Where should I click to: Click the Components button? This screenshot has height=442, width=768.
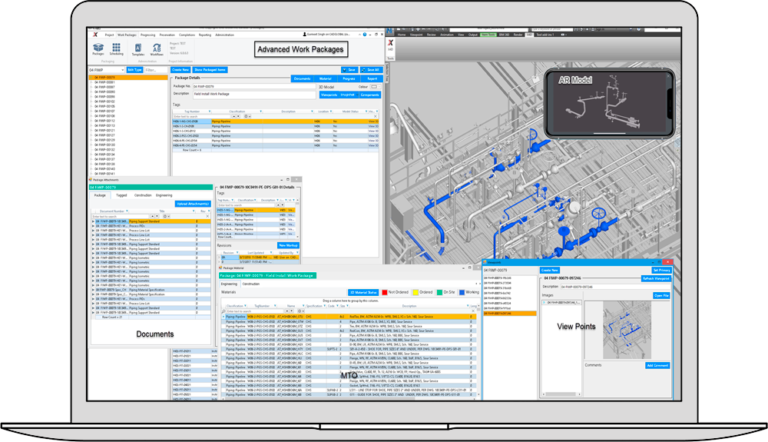point(370,95)
